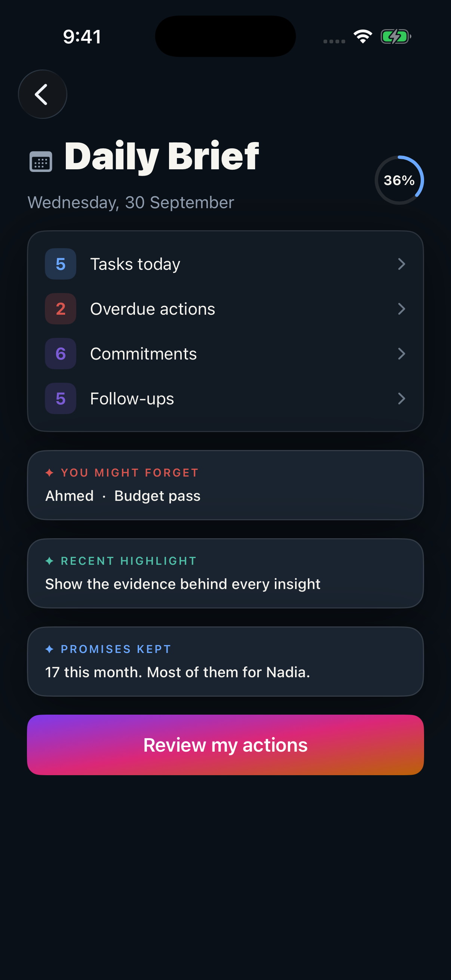Screen dimensions: 451x980
Task: Click the calendar icon beside Daily Brief
Action: 41,162
